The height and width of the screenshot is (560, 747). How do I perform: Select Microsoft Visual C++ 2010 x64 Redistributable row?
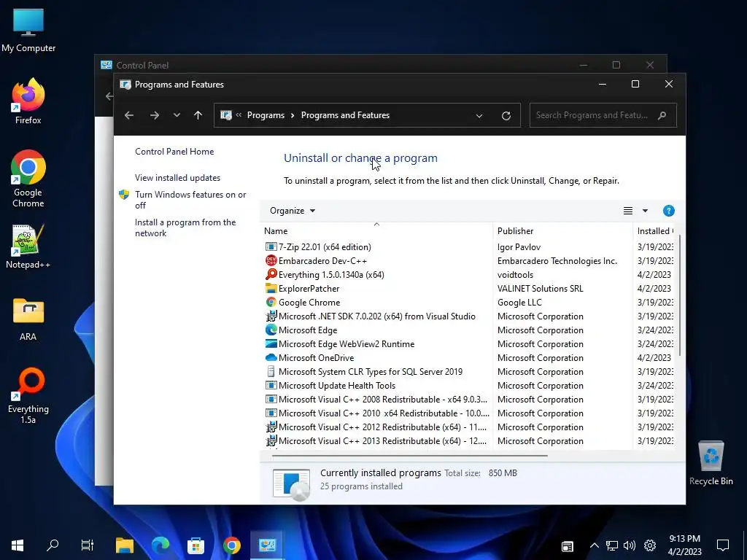pyautogui.click(x=469, y=413)
